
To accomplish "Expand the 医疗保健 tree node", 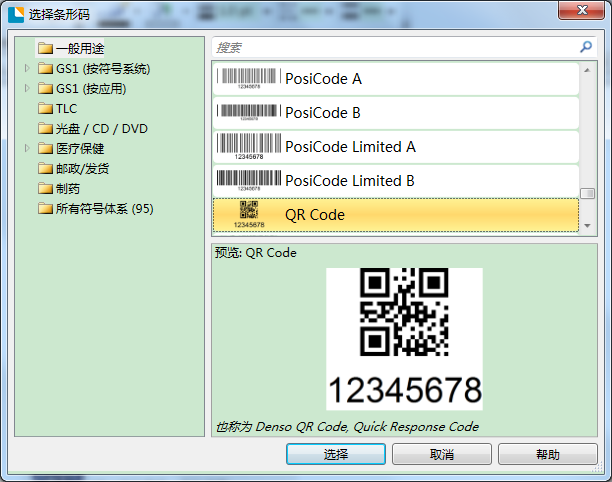I will pos(27,148).
